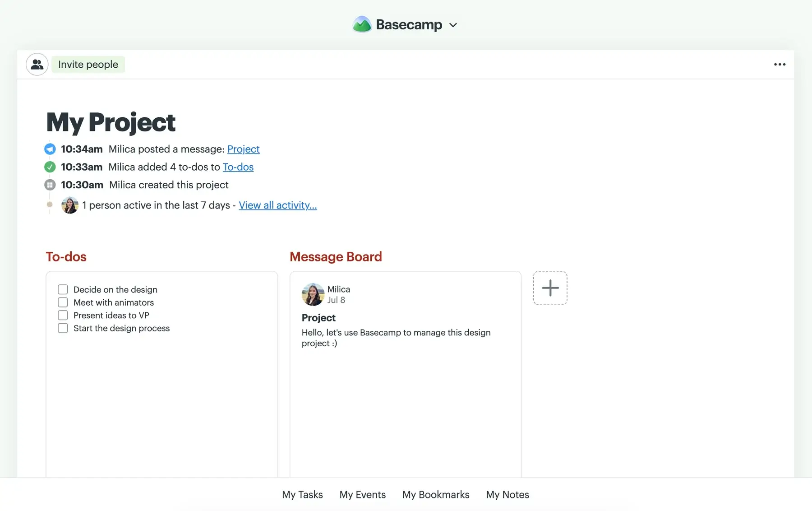Image resolution: width=812 pixels, height=511 pixels.
Task: Click the blue message icon at 10:34am
Action: coord(50,149)
